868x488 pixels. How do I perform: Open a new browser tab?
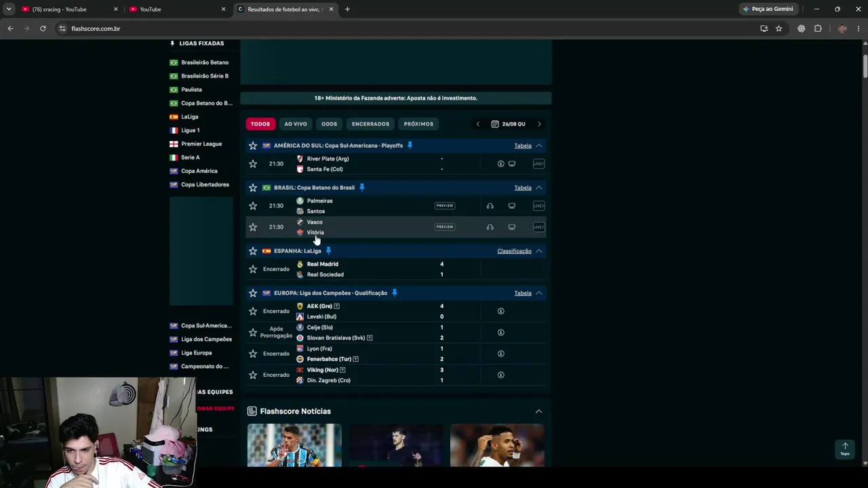347,9
